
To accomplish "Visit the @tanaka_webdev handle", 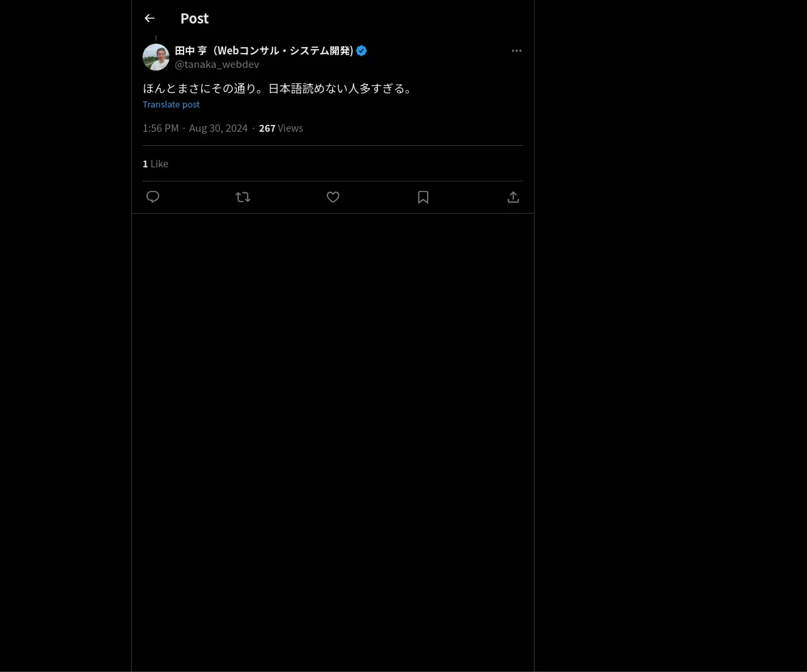I will pyautogui.click(x=217, y=65).
